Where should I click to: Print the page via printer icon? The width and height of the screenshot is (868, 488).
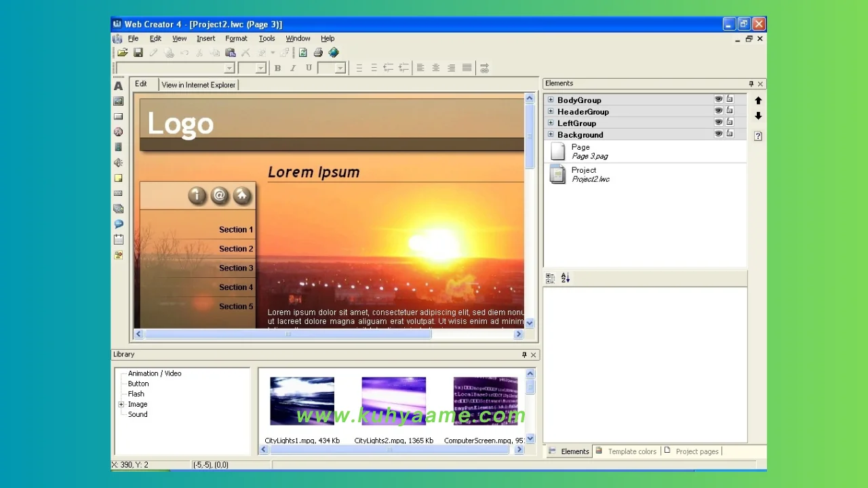[318, 52]
